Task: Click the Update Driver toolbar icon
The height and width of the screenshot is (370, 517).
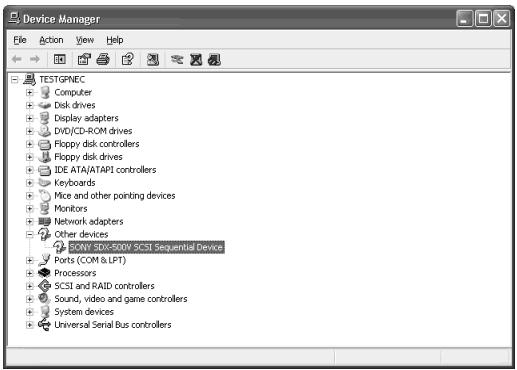Action: tap(177, 59)
